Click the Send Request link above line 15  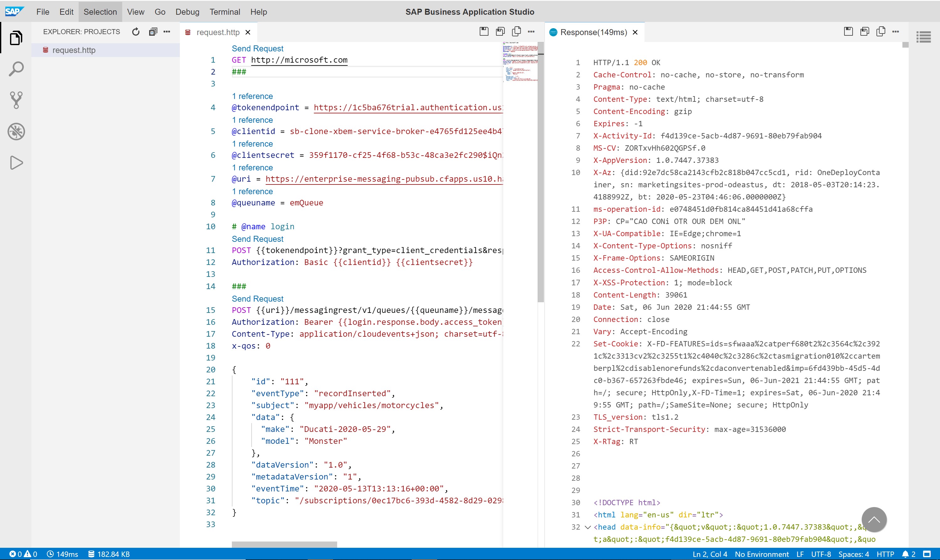[257, 298]
